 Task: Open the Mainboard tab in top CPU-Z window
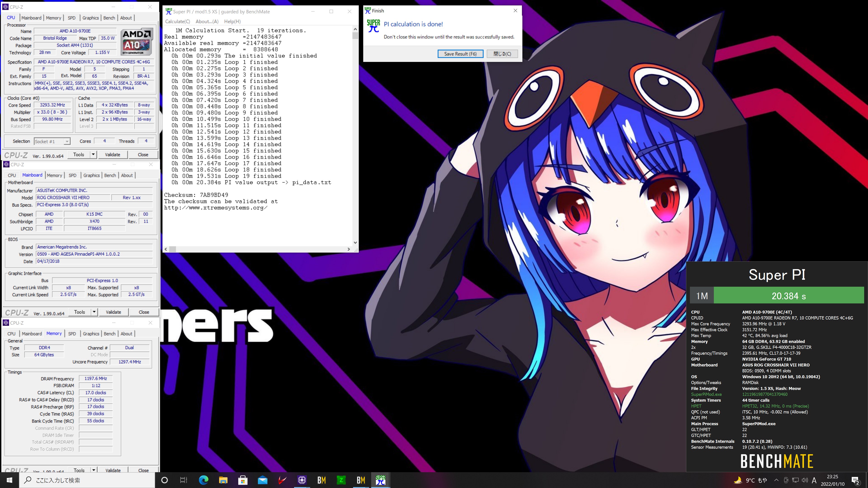point(31,18)
